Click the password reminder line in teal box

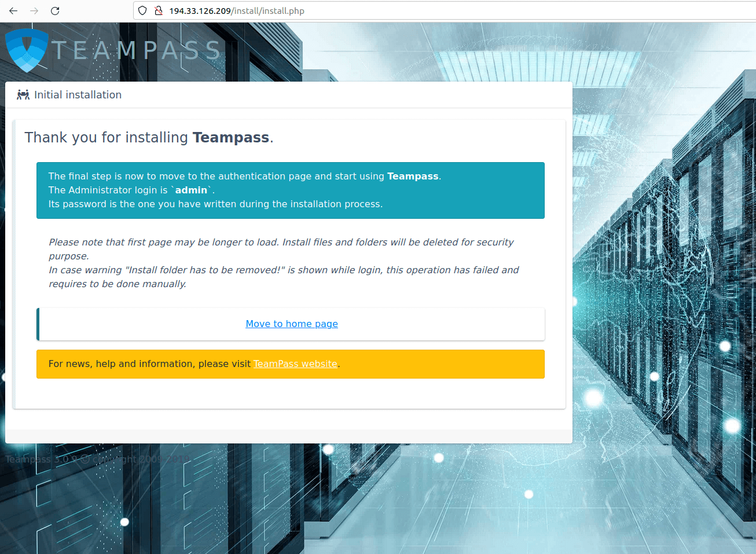(x=215, y=204)
